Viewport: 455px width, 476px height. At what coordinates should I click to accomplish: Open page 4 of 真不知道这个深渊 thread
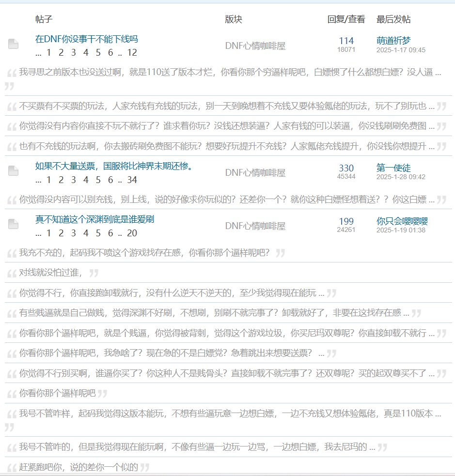pyautogui.click(x=86, y=233)
